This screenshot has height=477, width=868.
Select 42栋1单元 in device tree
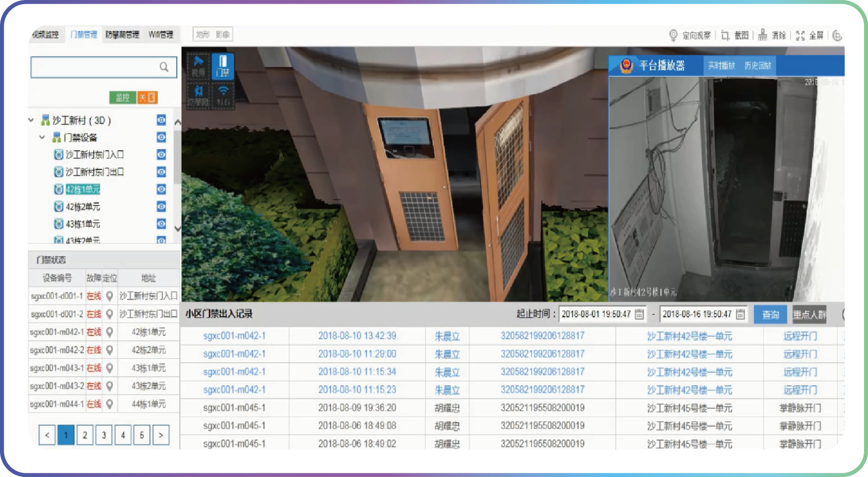(x=83, y=189)
